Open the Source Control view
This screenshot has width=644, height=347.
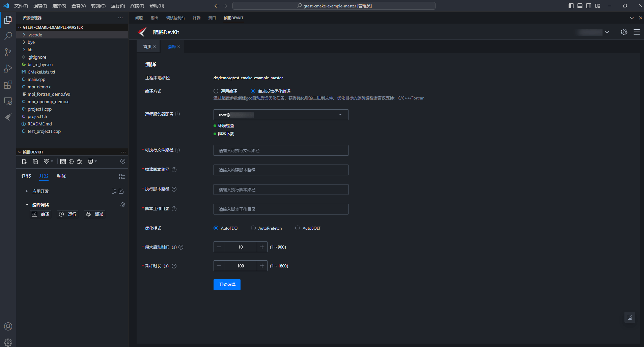8,52
